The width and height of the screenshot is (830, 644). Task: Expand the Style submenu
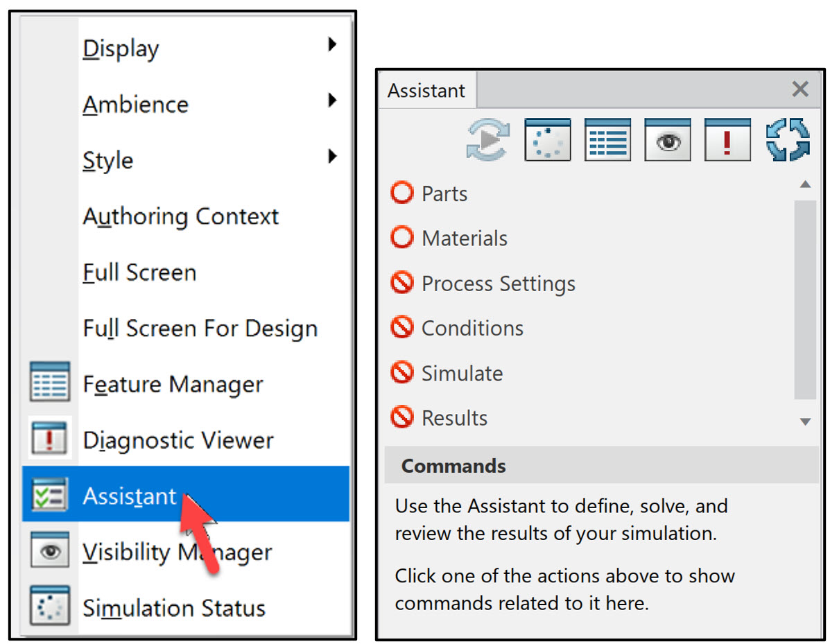(108, 160)
